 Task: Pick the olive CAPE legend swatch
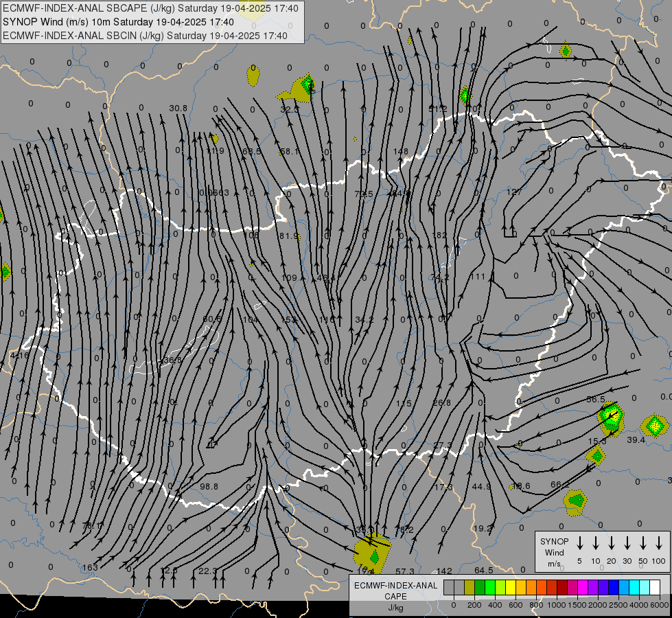coord(470,588)
